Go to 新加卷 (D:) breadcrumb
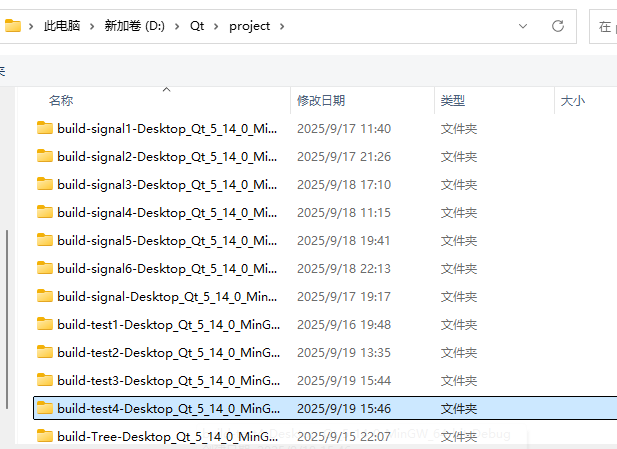Viewport: 617px width, 449px height. click(135, 26)
